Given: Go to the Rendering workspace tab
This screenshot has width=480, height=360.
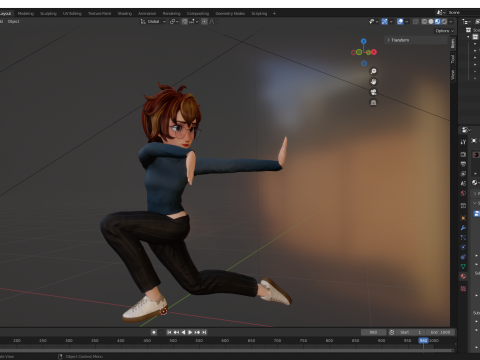Looking at the screenshot, I should click(172, 13).
